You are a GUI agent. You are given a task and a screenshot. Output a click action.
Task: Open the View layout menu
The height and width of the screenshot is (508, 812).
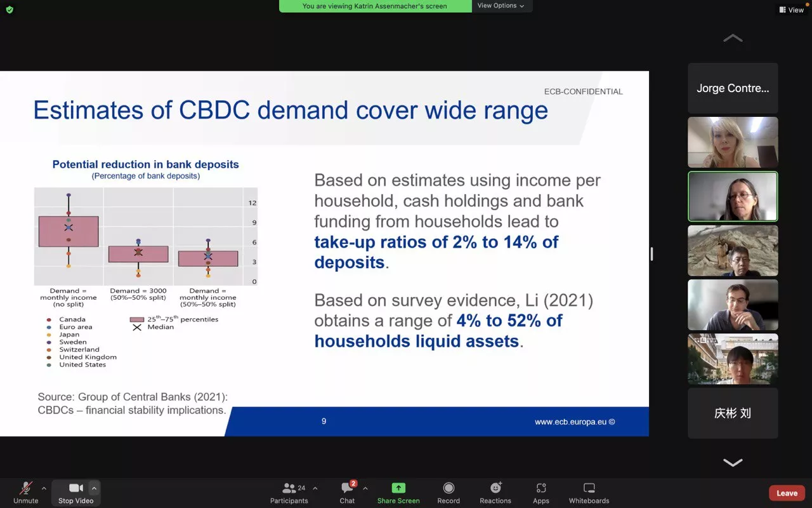791,10
